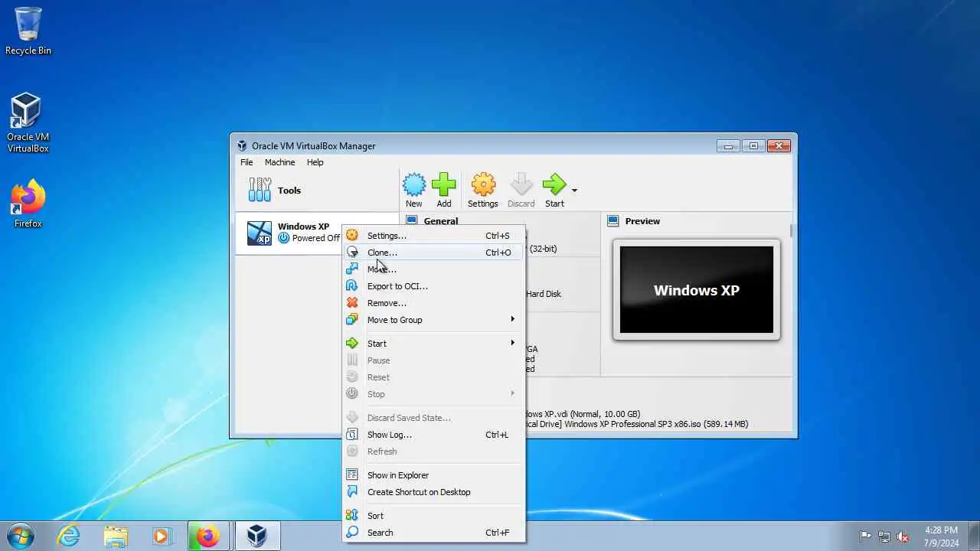Click the General section header
Screen dimensions: 980x551
[441, 221]
